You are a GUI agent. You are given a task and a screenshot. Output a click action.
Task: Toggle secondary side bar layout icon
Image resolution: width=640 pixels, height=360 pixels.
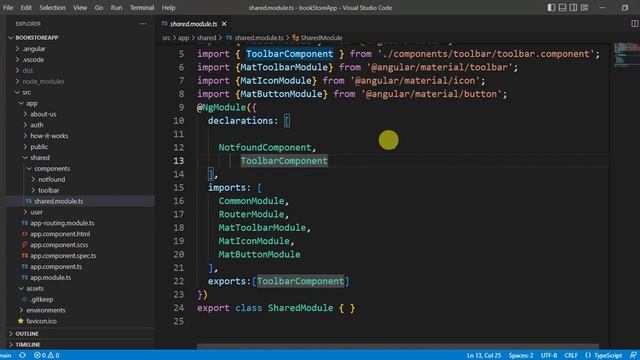(573, 7)
